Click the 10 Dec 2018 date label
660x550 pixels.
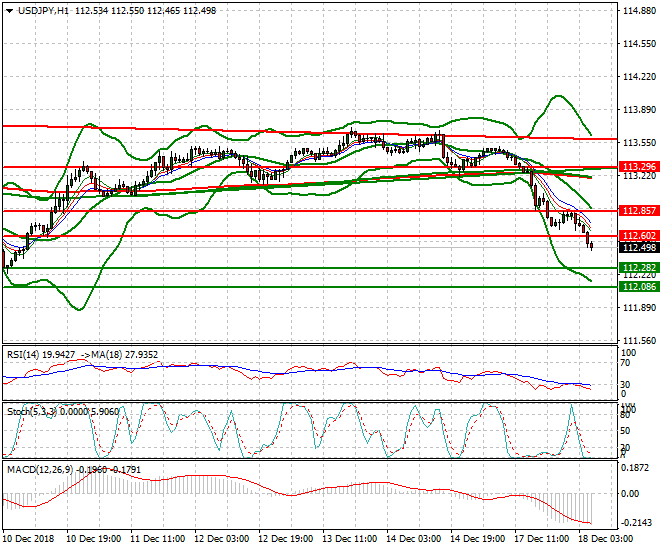pos(29,538)
